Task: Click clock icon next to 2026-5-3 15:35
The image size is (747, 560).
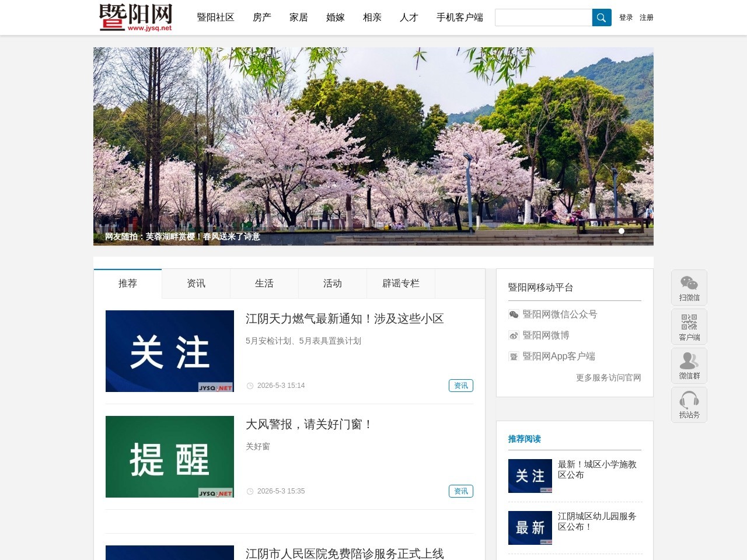Action: tap(250, 491)
